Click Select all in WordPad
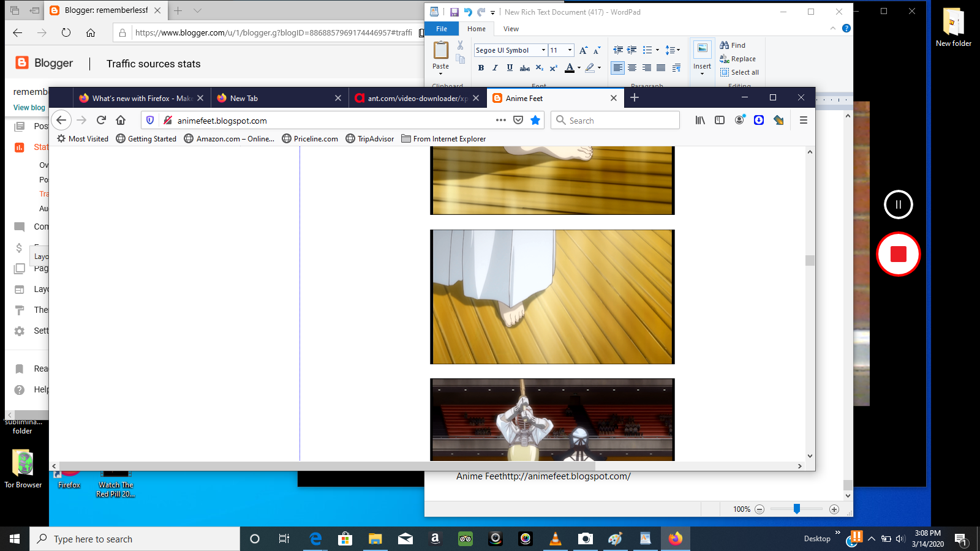 click(740, 72)
